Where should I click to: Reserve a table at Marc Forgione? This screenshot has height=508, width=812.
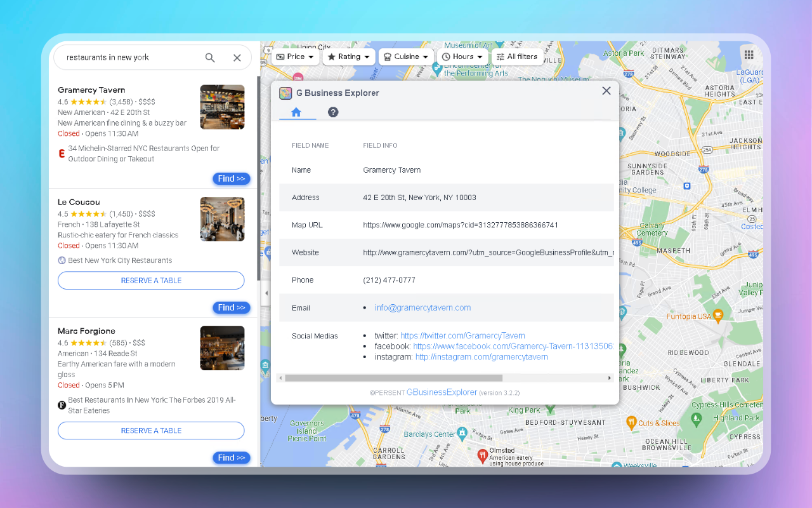[151, 431]
